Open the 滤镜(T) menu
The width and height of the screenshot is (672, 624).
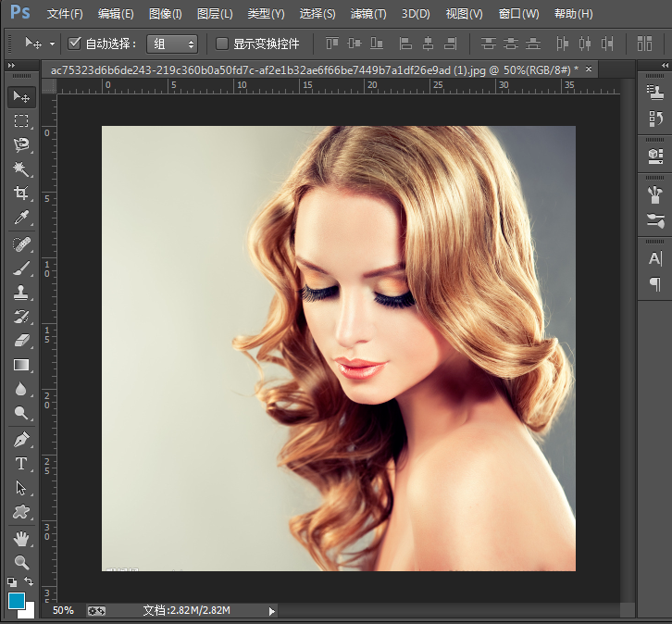[368, 14]
